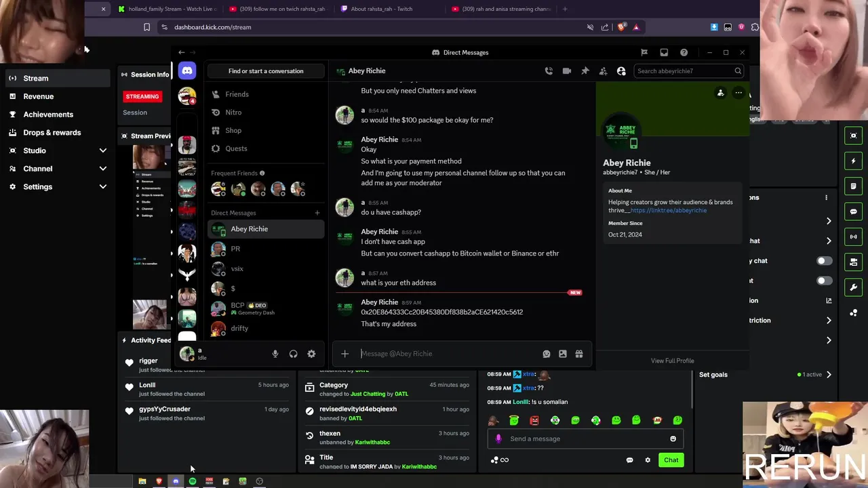The width and height of the screenshot is (868, 488).
Task: Deafen headphones in Discord user panel
Action: click(x=293, y=354)
